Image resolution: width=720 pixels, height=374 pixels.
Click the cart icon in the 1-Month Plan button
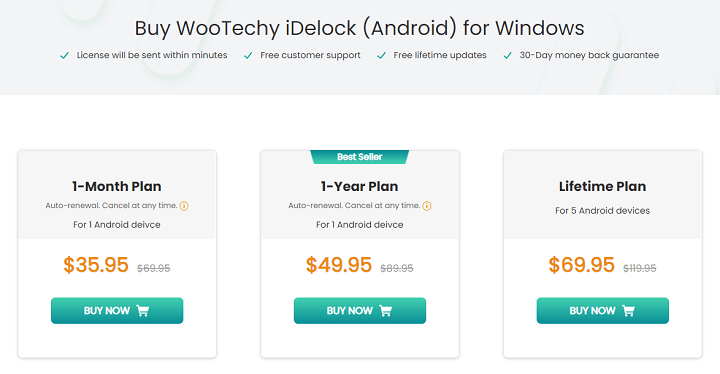pos(143,311)
